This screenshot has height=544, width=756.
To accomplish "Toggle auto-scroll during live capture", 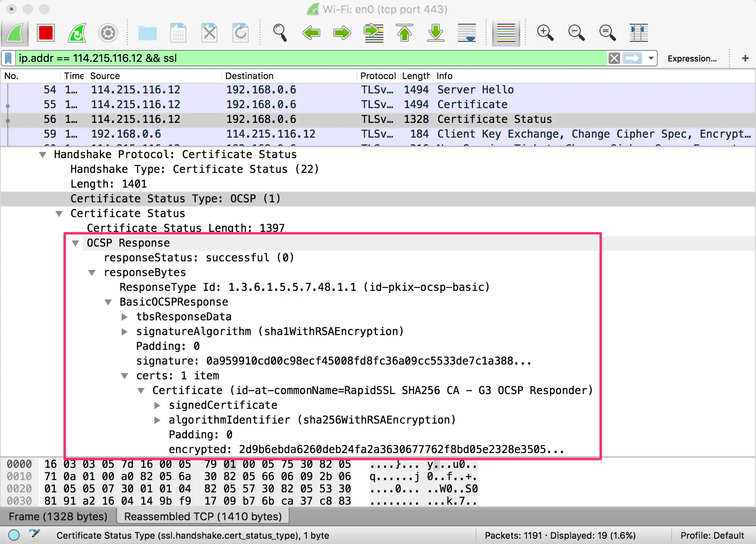I will point(467,33).
